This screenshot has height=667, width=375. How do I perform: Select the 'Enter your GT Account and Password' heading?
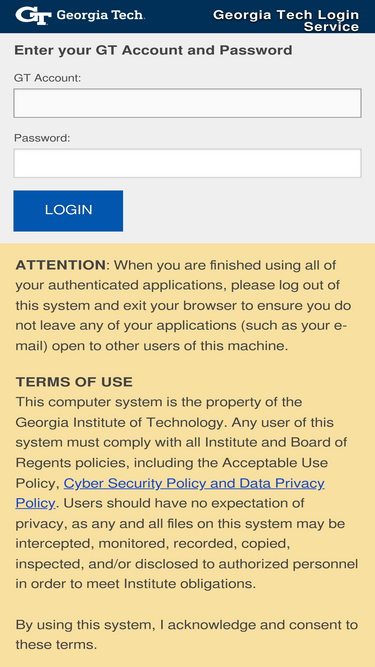153,50
